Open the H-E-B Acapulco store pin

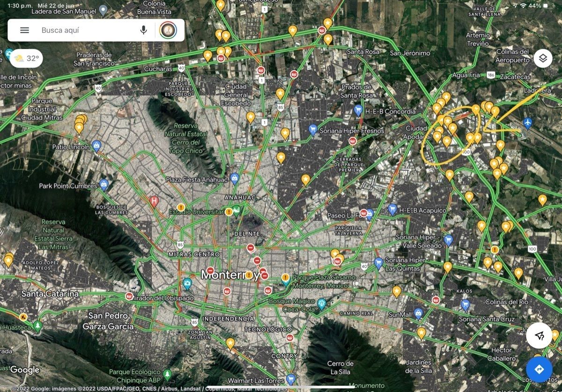[x=392, y=209]
